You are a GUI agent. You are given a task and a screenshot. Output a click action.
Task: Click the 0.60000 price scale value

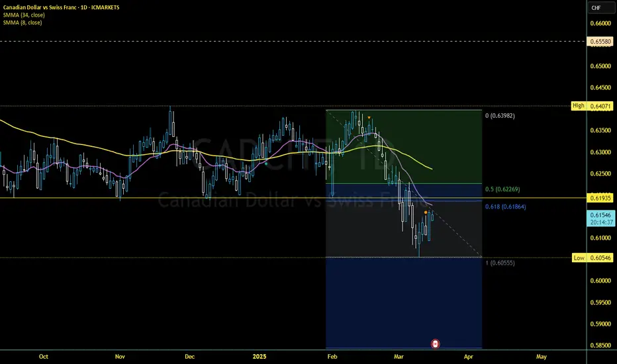pos(600,281)
